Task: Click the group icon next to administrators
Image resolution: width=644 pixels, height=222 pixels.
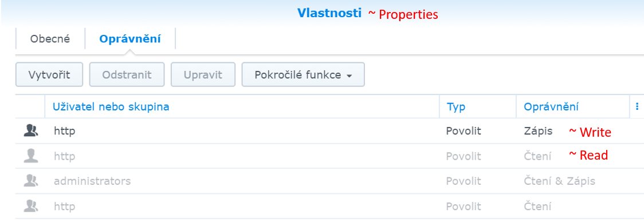Action: [31, 181]
